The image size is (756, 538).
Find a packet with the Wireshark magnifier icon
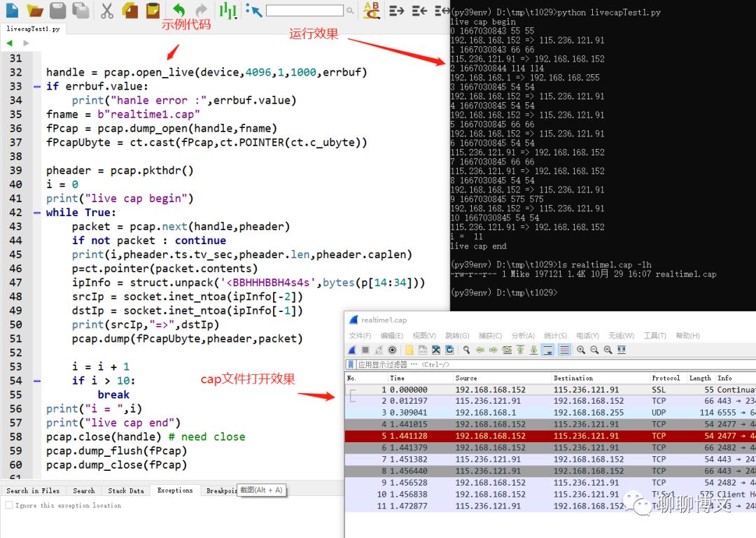pyautogui.click(x=466, y=350)
